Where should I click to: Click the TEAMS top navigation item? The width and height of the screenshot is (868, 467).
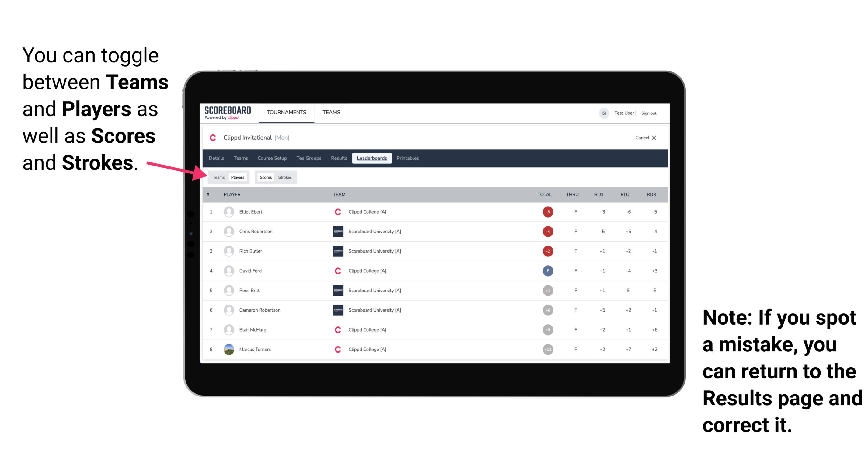click(330, 113)
